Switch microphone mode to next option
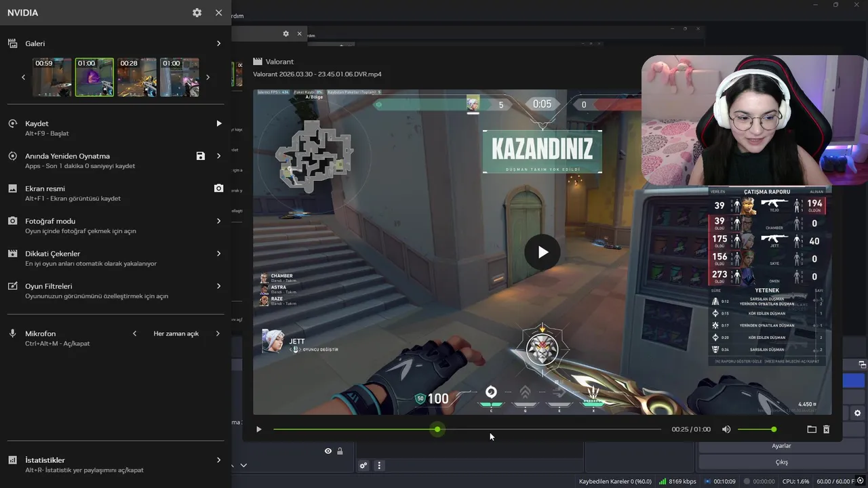The height and width of the screenshot is (488, 868). tap(218, 333)
